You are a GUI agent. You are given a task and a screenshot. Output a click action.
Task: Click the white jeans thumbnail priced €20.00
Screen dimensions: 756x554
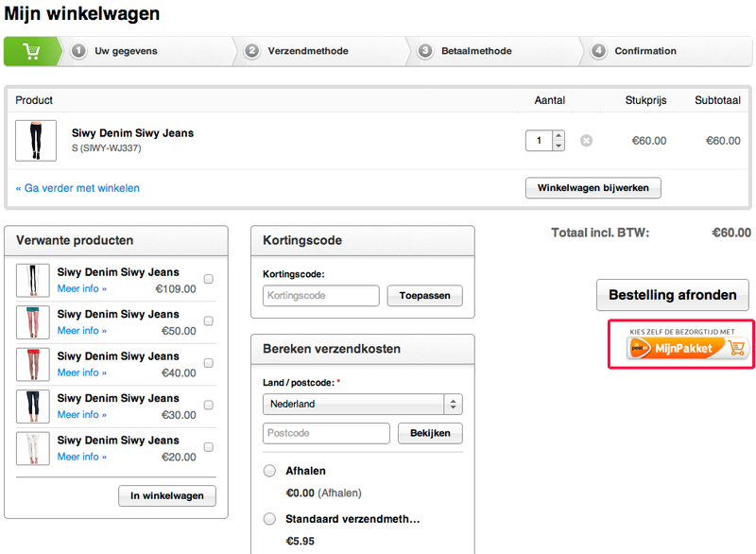33,448
